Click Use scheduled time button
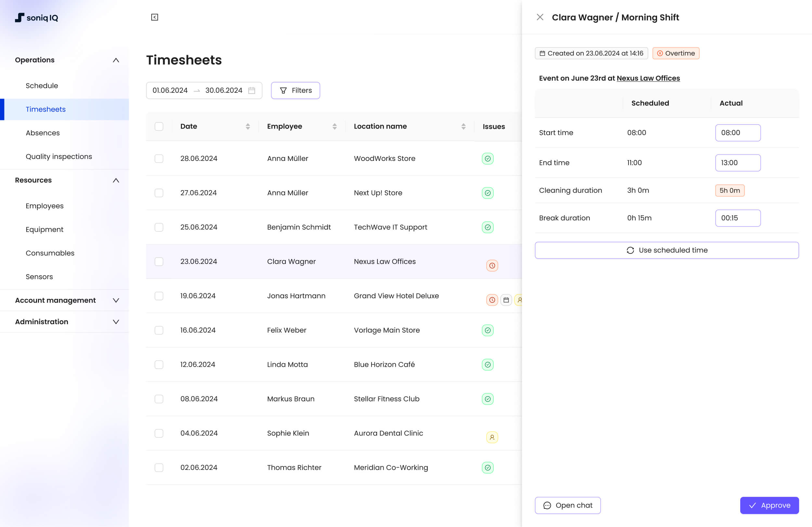 (667, 250)
